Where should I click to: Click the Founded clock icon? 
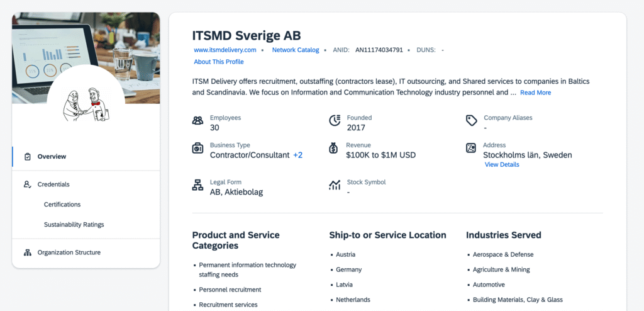click(335, 120)
